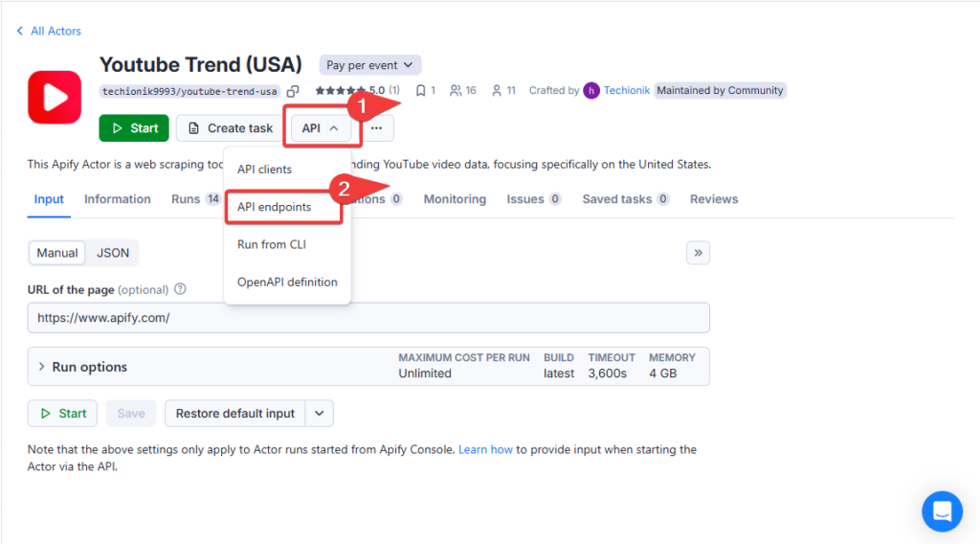Select OpenAPI definition menu entry
980x544 pixels.
pos(287,282)
